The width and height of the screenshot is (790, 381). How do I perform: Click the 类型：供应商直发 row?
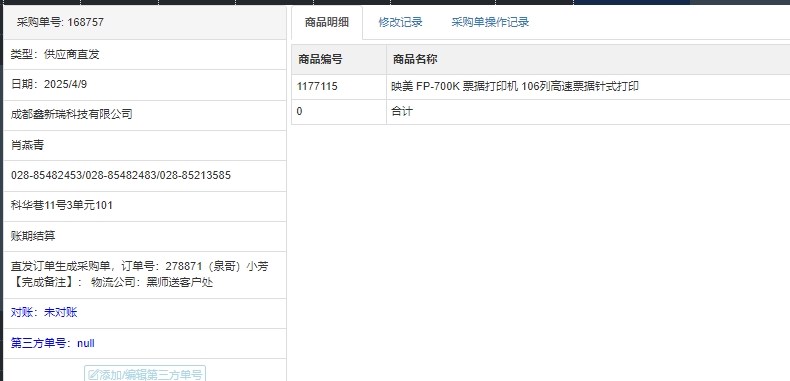click(x=145, y=54)
